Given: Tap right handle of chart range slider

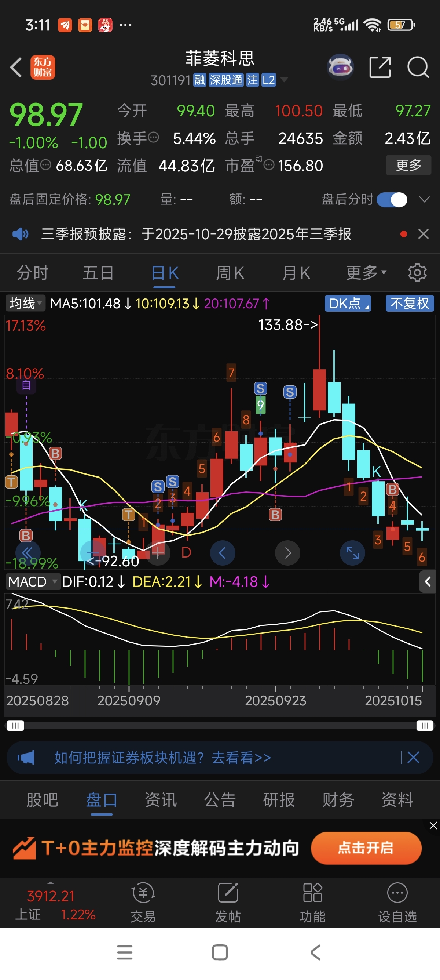Looking at the screenshot, I should coord(425,726).
